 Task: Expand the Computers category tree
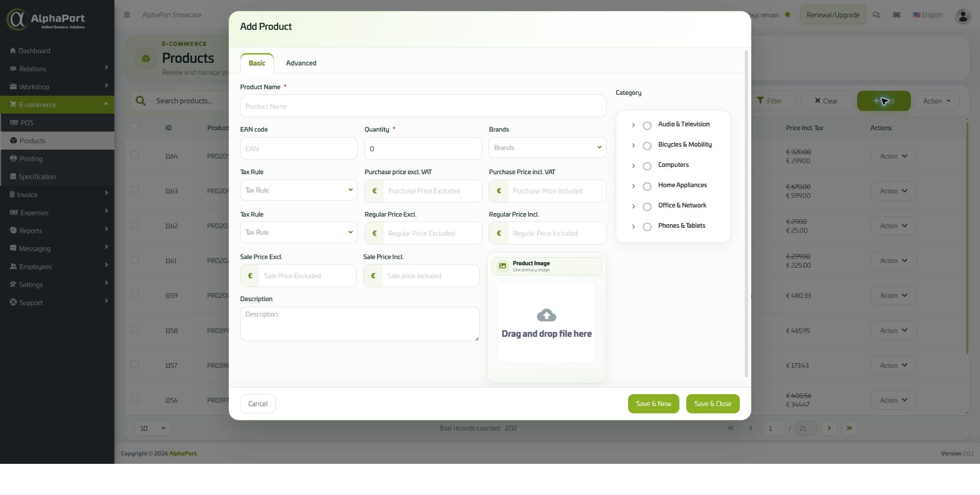point(633,165)
